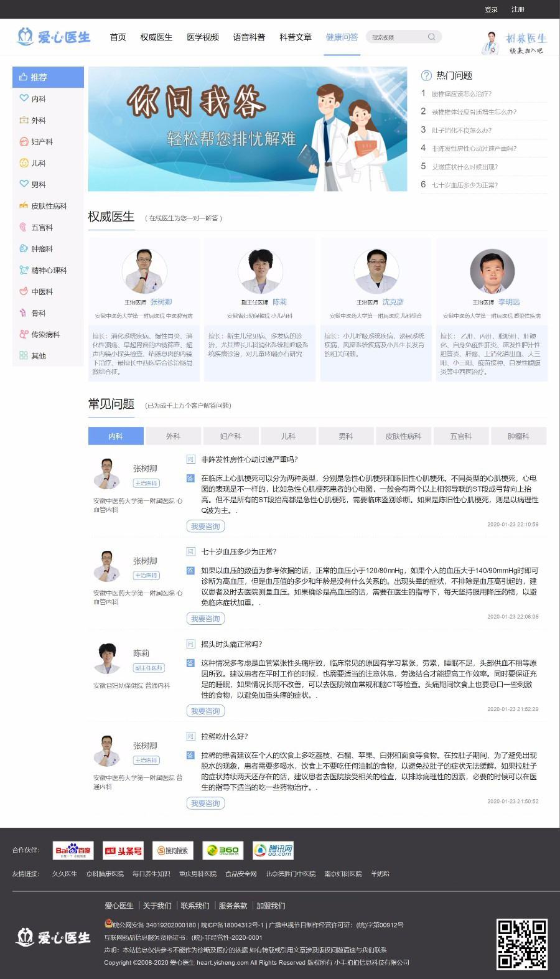Click the 爱心医生 logo in header
Image resolution: width=560 pixels, height=979 pixels.
[x=54, y=37]
